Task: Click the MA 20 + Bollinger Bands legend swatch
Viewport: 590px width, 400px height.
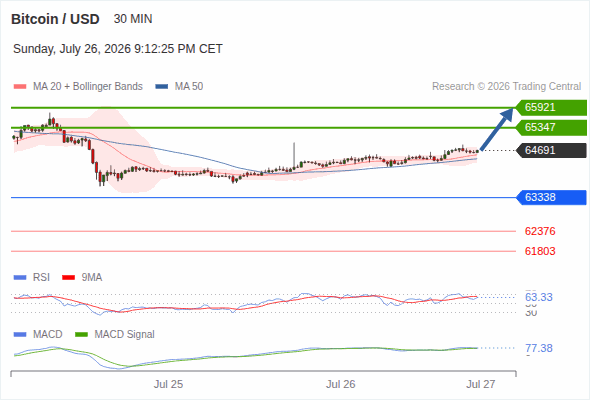Action: (x=20, y=87)
